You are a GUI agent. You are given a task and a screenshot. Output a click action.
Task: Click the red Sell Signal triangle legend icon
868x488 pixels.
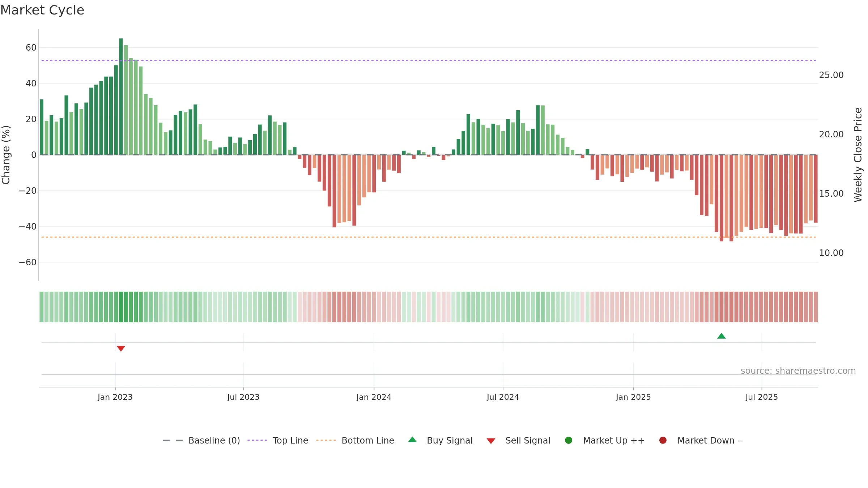[x=491, y=441]
